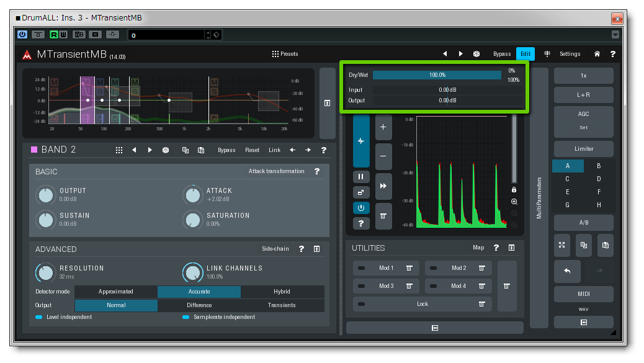This screenshot has width=644, height=363.
Task: Toggle the plugin power button in host toolbar
Action: (x=22, y=35)
